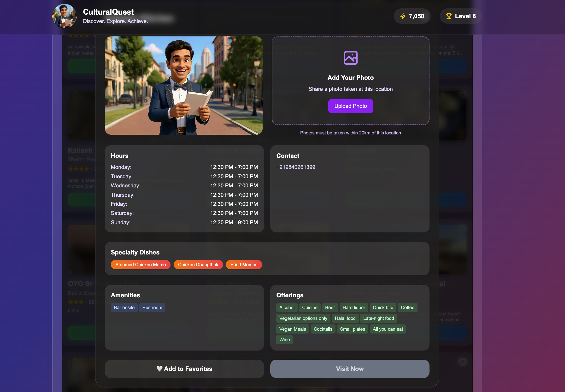Image resolution: width=565 pixels, height=392 pixels.
Task: Click the Fried Momos dish chip
Action: click(244, 265)
